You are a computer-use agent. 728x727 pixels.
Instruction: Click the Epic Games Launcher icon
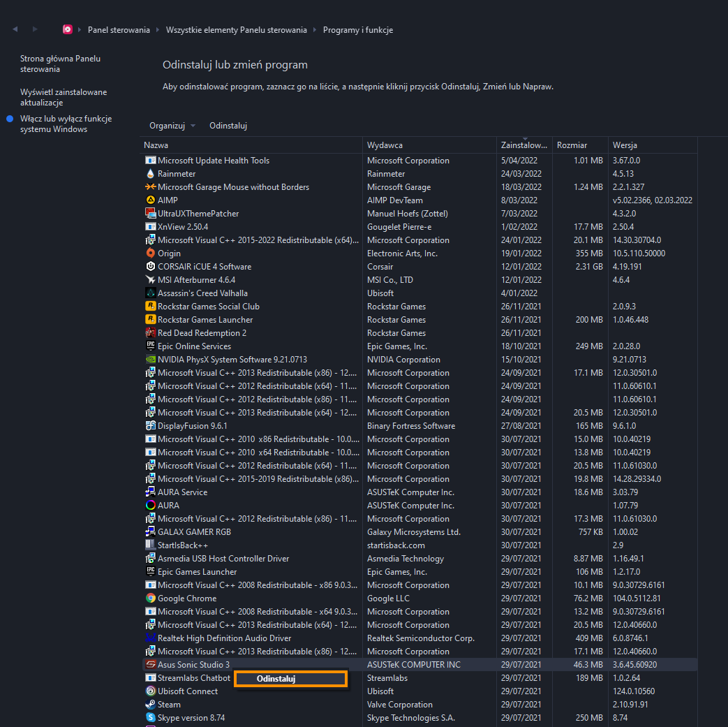pos(150,572)
